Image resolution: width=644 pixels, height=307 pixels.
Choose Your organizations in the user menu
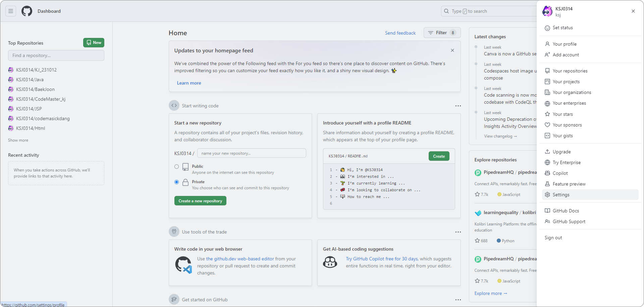[590, 92]
